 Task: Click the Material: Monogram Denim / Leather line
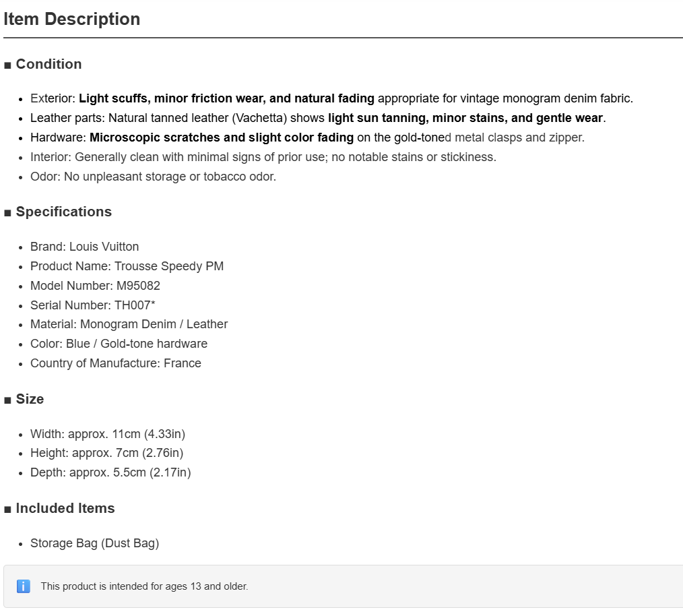click(129, 324)
